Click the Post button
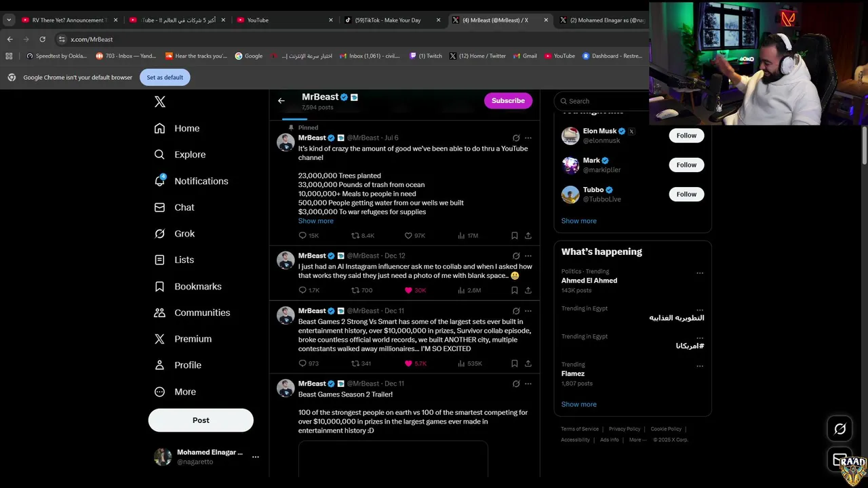 (x=201, y=420)
